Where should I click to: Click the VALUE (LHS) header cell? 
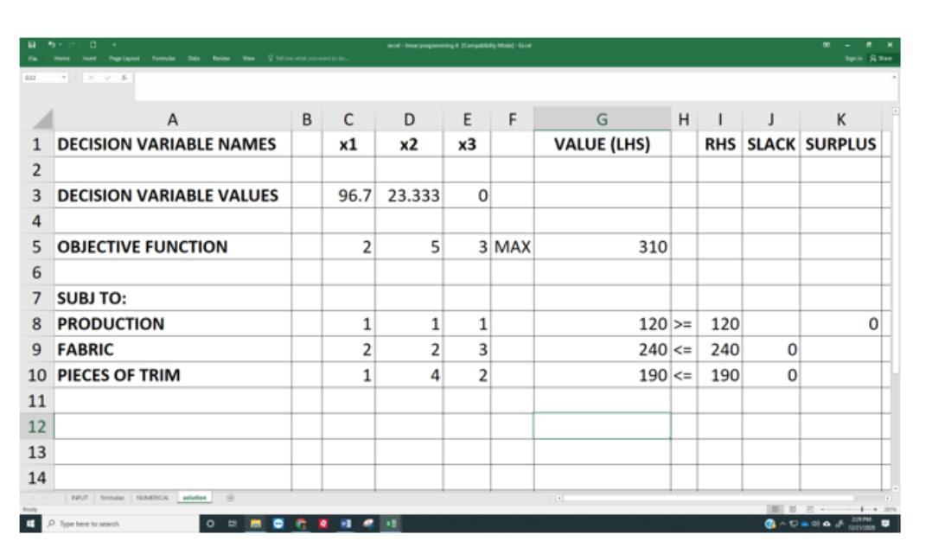[x=602, y=144]
